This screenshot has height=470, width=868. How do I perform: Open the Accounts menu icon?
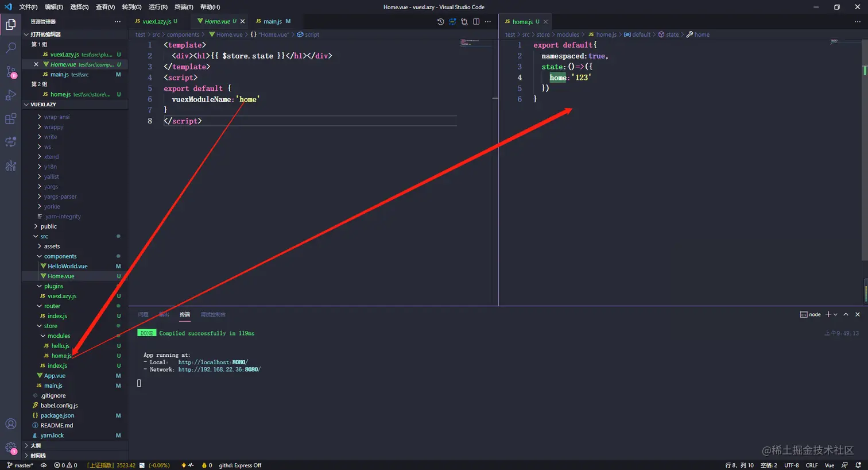point(10,424)
